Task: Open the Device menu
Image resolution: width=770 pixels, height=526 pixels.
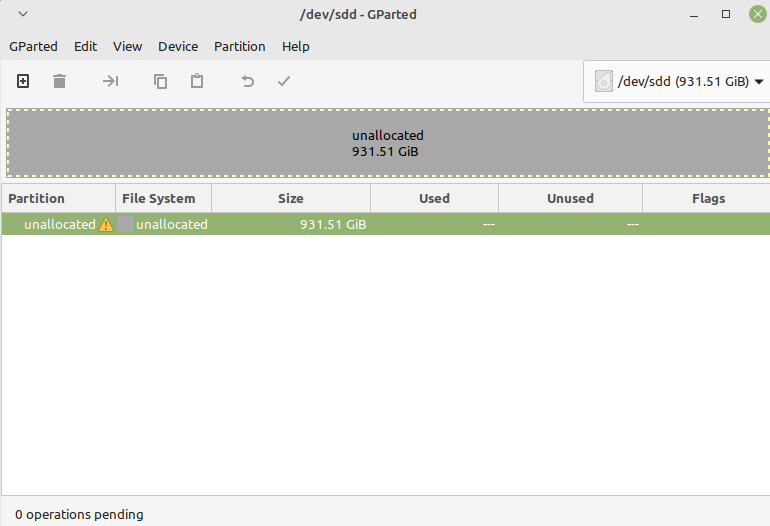Action: point(178,46)
